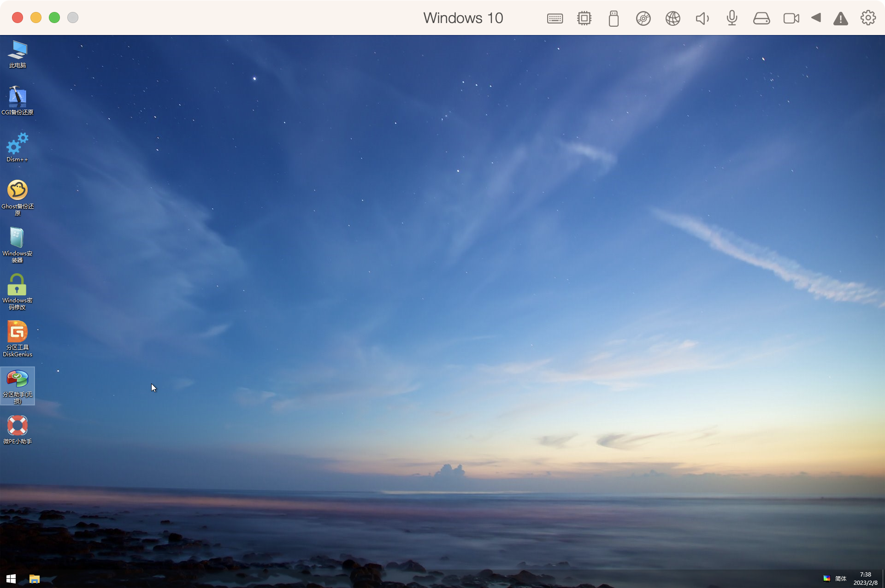Select the 此电脑 desktop icon
The width and height of the screenshot is (885, 588).
point(18,50)
